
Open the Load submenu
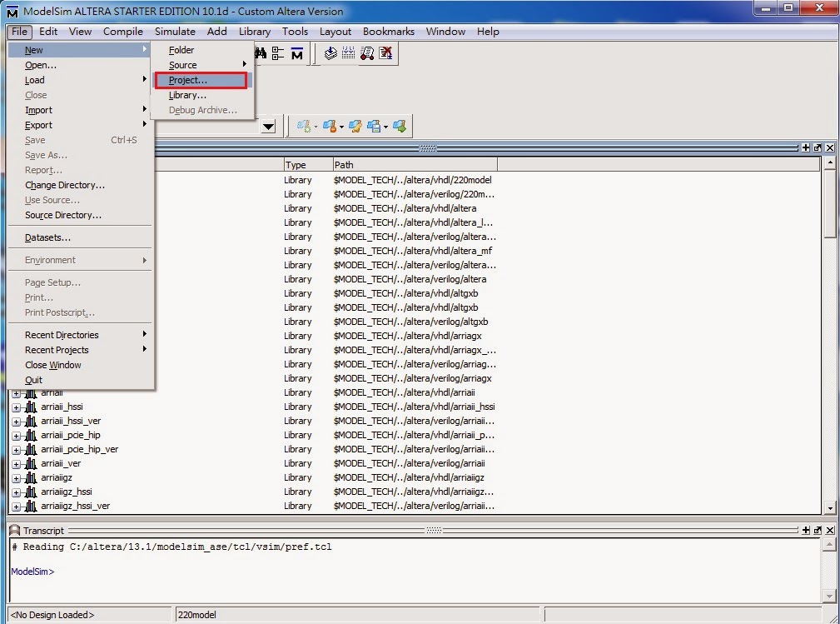[x=81, y=80]
